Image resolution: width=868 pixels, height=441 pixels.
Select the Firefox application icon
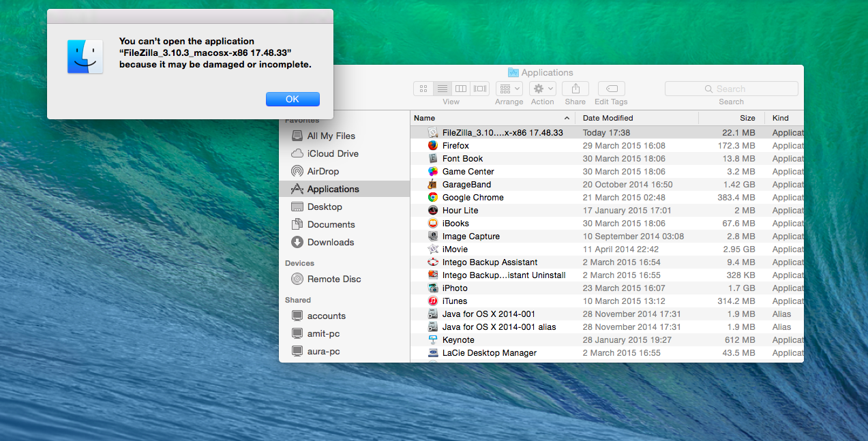tap(432, 146)
